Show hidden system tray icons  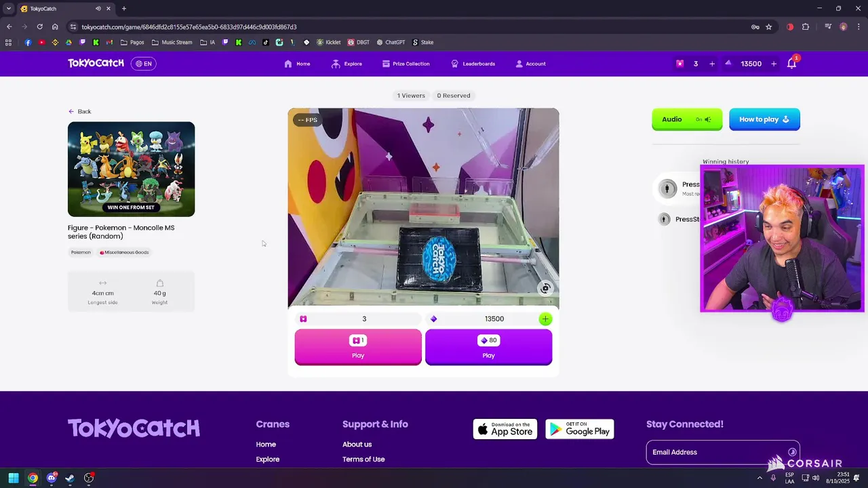point(759,478)
